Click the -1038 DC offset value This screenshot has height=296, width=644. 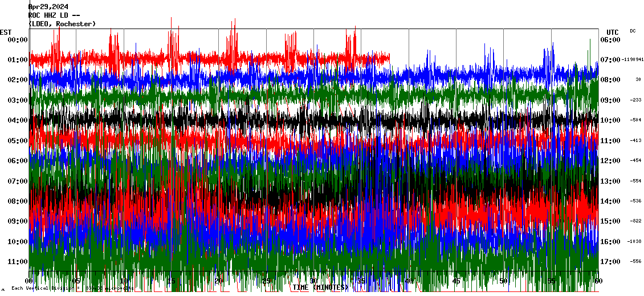(x=634, y=241)
